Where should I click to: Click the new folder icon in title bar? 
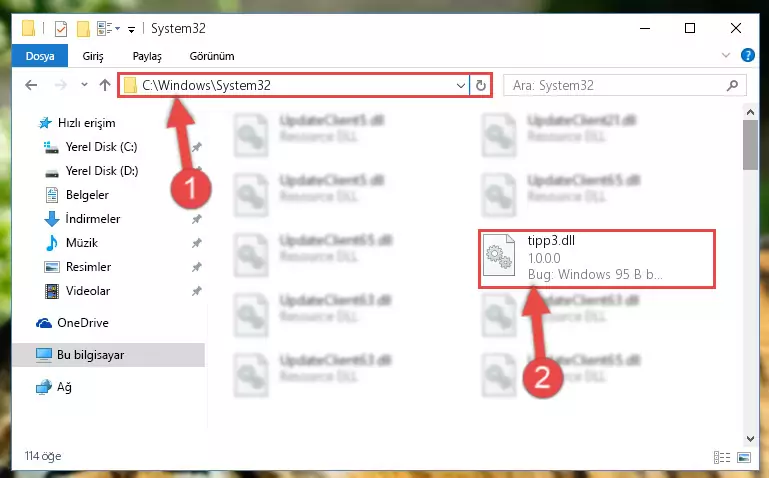tap(83, 29)
